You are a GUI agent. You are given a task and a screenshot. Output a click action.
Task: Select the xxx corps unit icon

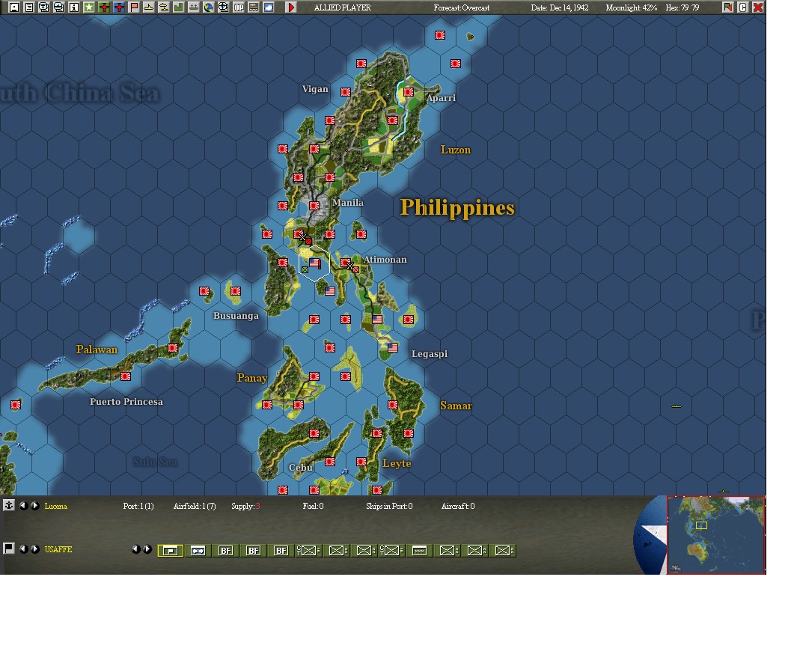tap(419, 551)
